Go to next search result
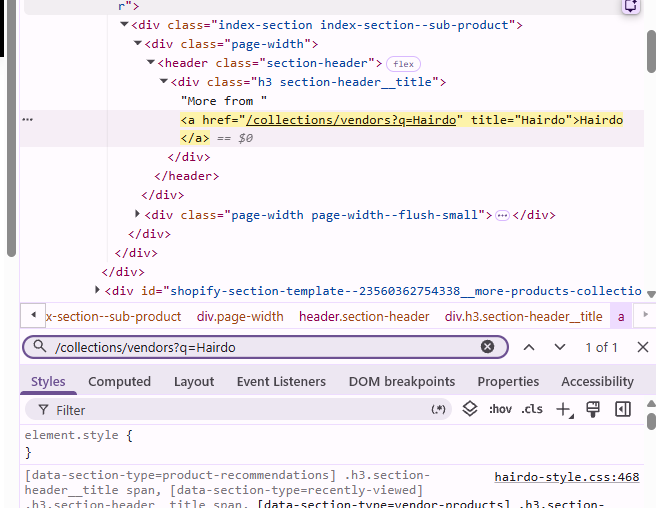Screen dimensions: 656x508 click(x=560, y=347)
